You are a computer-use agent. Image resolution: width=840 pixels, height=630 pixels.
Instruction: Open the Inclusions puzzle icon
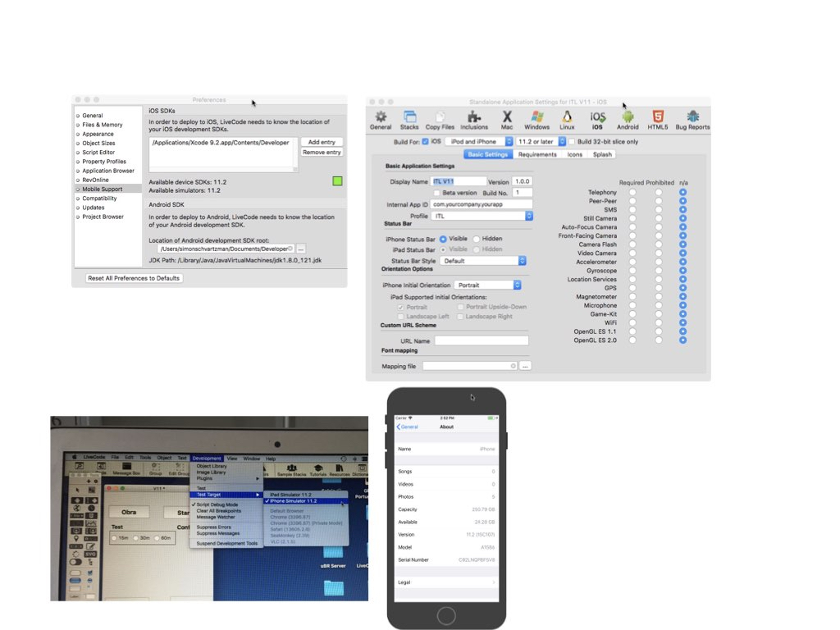(474, 120)
